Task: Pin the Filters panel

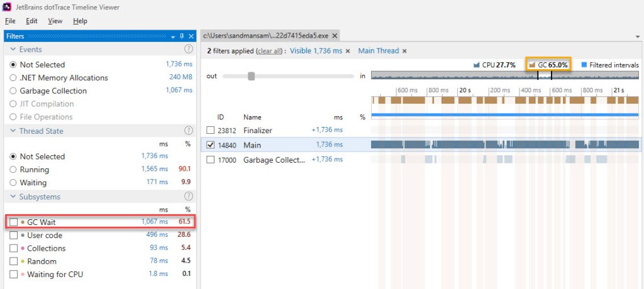Action: [x=182, y=36]
